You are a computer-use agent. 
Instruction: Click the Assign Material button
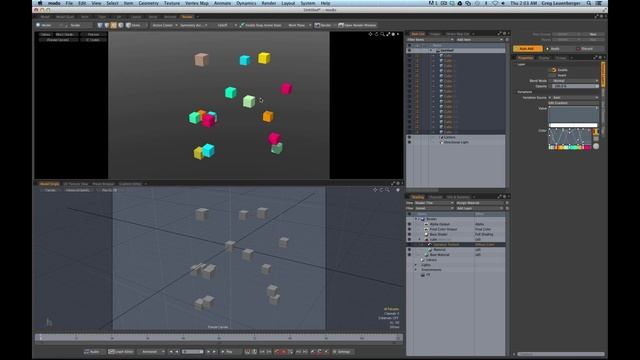(x=479, y=203)
